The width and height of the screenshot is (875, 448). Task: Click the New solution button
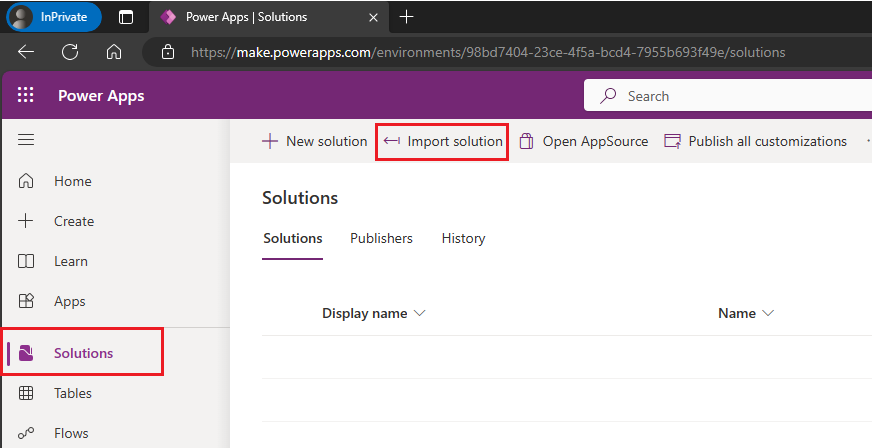(315, 141)
